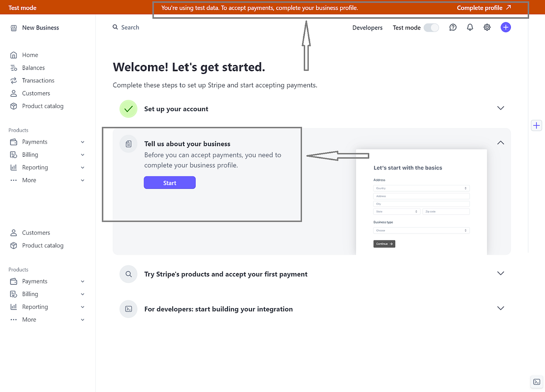545x392 pixels.
Task: Expand Try Stripe's products section chevron
Action: (500, 273)
